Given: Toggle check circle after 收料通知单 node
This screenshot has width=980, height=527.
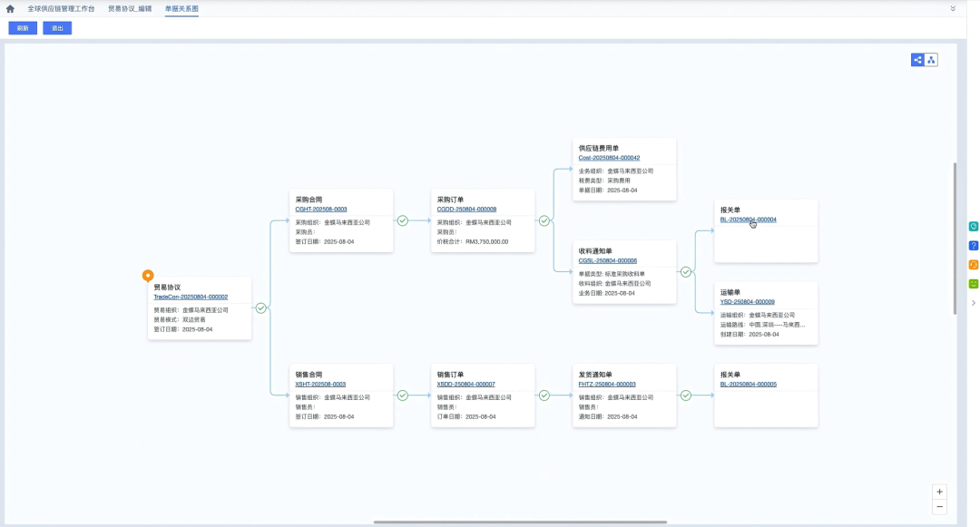Looking at the screenshot, I should 686,271.
